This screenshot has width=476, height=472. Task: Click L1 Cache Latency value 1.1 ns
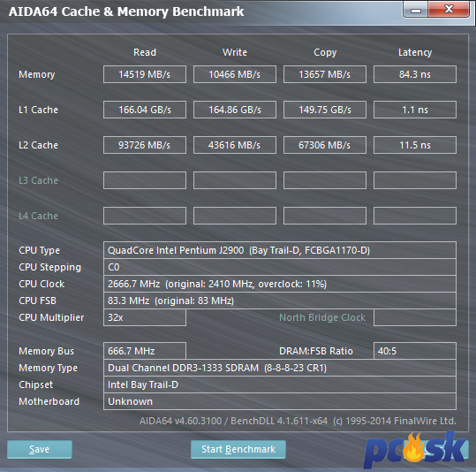tap(415, 110)
